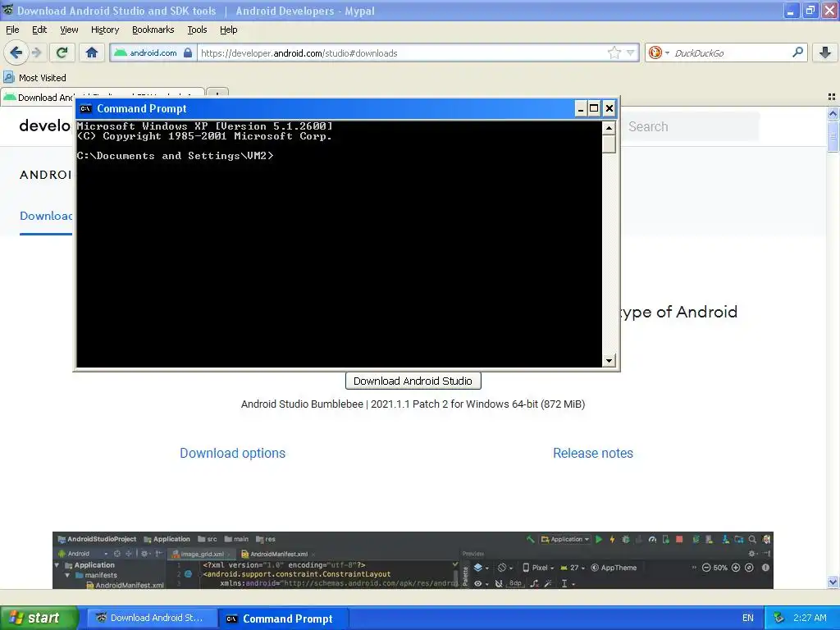Image resolution: width=840 pixels, height=630 pixels.
Task: Open the Bookmarks menu
Action: click(153, 30)
